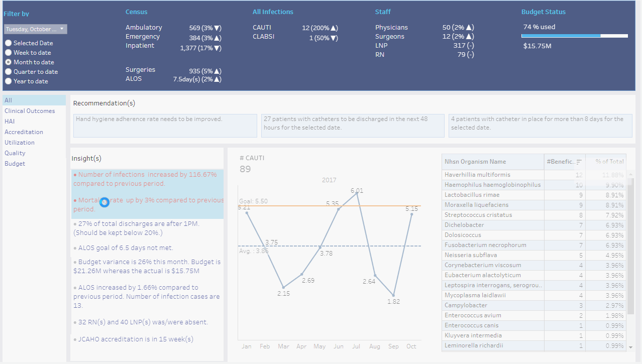Click the scroll-down arrow of organism table
The image size is (642, 364).
click(x=630, y=346)
